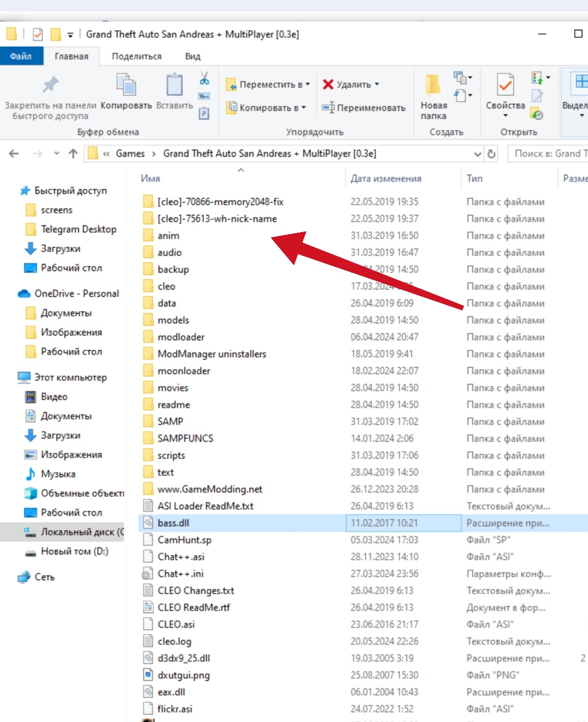
Task: Open the blue File menu
Action: (x=21, y=56)
